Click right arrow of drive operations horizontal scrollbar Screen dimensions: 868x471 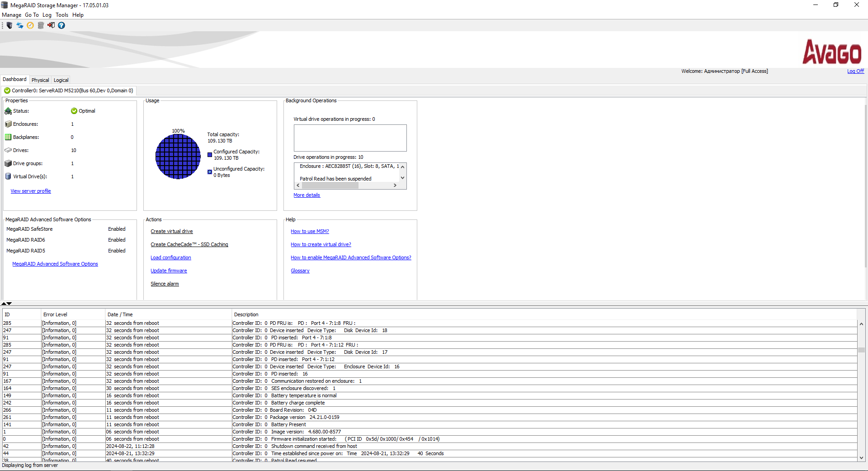395,186
